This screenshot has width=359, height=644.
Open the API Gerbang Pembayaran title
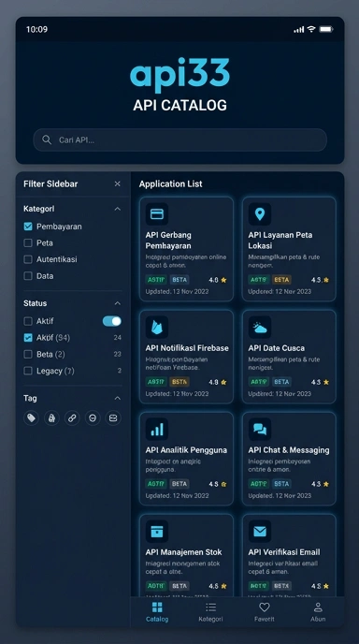point(168,241)
